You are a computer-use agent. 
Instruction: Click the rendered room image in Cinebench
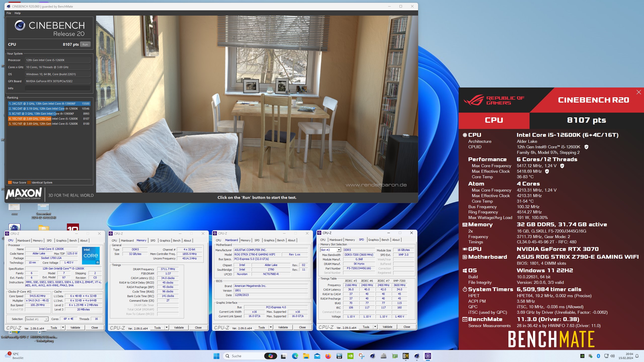[257, 104]
